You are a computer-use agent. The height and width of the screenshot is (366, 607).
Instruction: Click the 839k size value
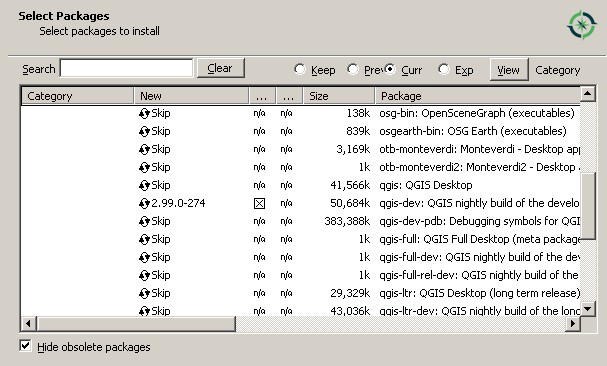[x=358, y=132]
